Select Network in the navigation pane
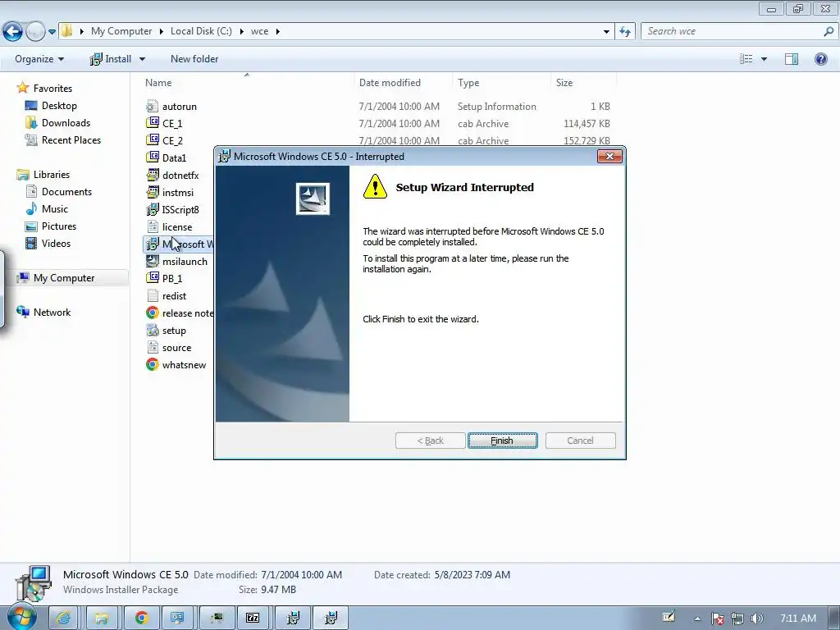Image resolution: width=840 pixels, height=630 pixels. click(52, 313)
